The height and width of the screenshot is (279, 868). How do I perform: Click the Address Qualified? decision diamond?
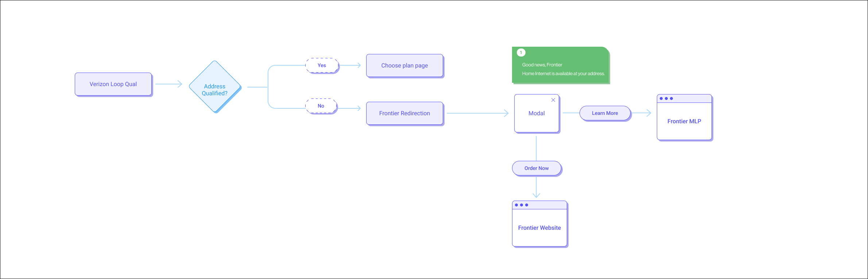point(215,87)
